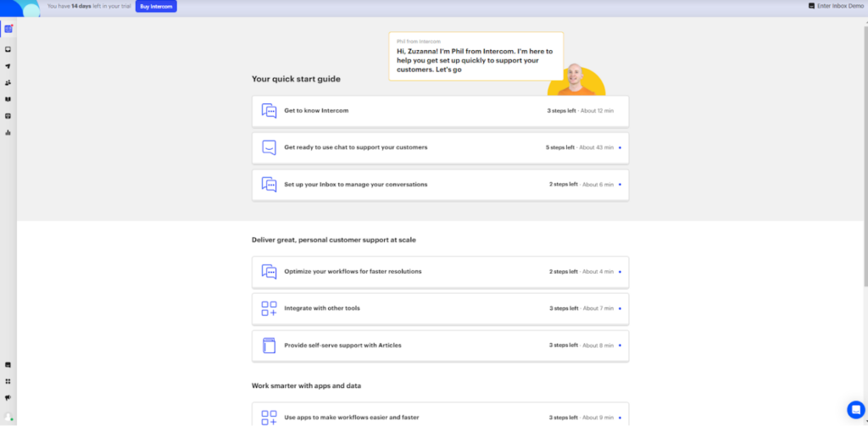Open the Operator bot icon in sidebar
The height and width of the screenshot is (426, 868).
point(8,116)
